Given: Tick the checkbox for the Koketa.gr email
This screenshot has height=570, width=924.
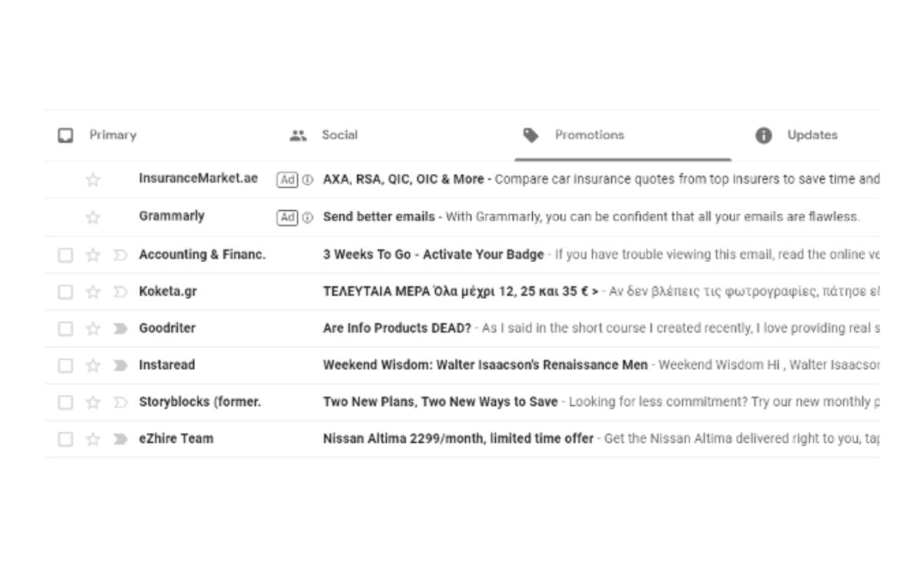Looking at the screenshot, I should 65,292.
